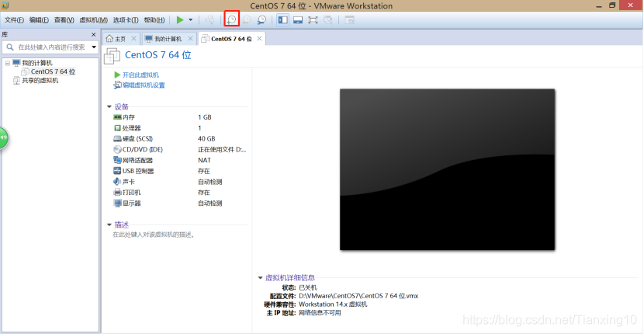Click the library search input field
The image size is (644, 334).
51,47
